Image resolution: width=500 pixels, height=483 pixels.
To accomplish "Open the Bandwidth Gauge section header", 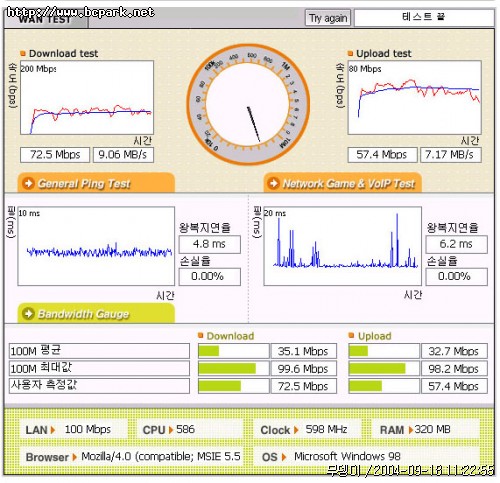I will click(x=96, y=313).
